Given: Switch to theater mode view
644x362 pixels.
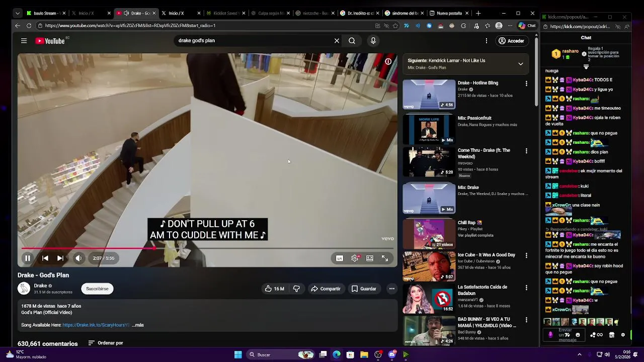Looking at the screenshot, I should click(370, 258).
